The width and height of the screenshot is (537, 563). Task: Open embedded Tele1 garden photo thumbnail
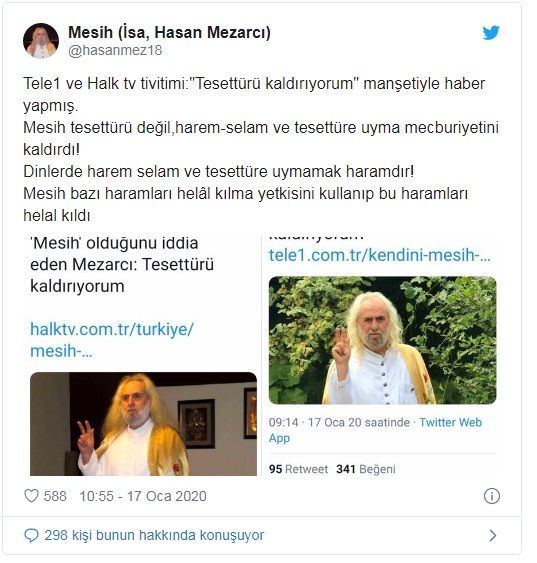(383, 340)
